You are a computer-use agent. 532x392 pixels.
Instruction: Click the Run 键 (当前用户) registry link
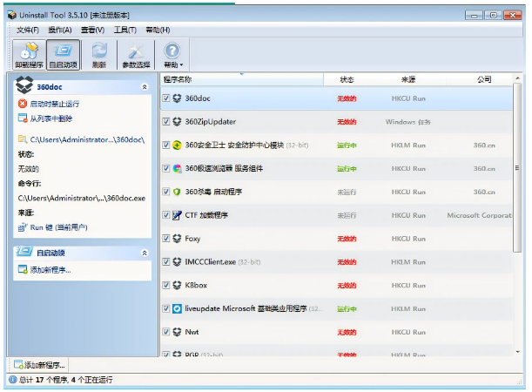pos(58,227)
